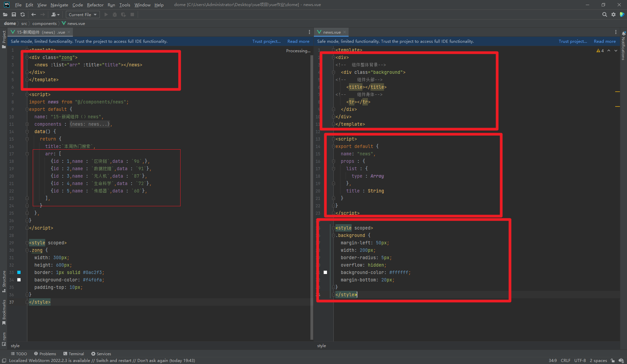627x364 pixels.
Task: Collapse the script block on line 7
Action: click(27, 94)
